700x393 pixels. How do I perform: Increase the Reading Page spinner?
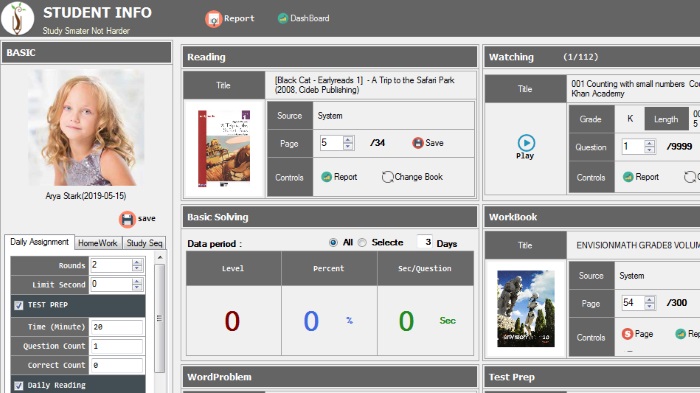(x=348, y=140)
